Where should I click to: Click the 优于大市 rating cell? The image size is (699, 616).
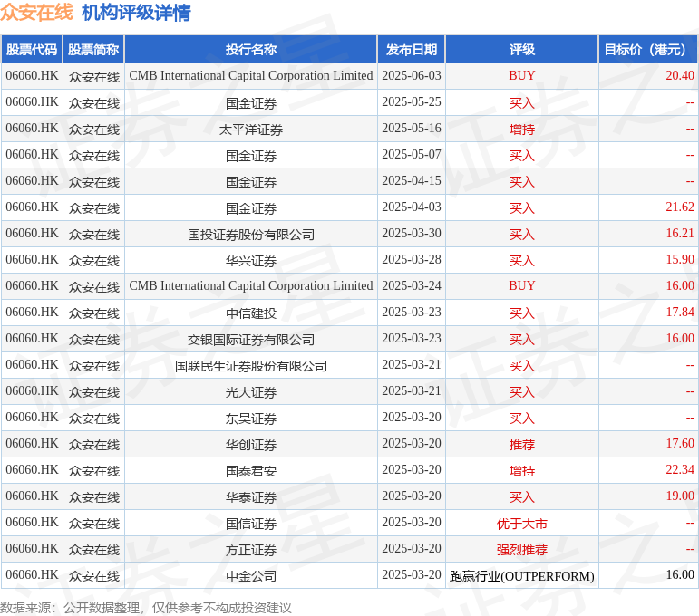[521, 524]
